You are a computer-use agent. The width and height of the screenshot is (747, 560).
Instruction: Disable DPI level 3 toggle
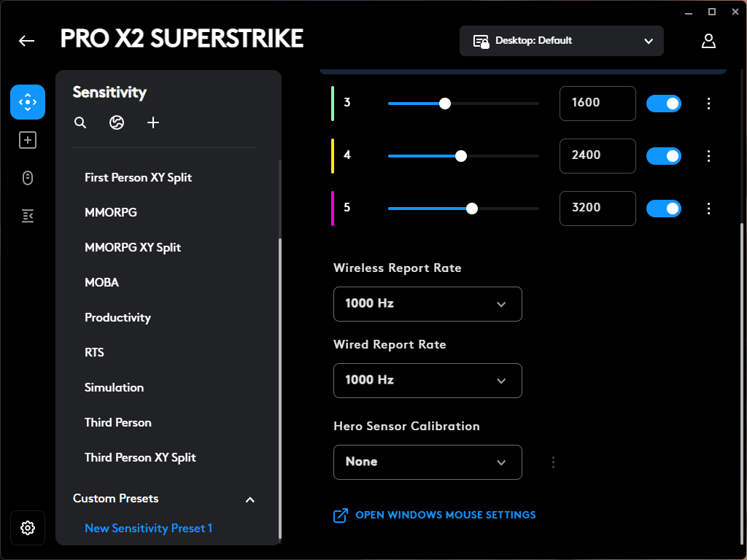[664, 104]
